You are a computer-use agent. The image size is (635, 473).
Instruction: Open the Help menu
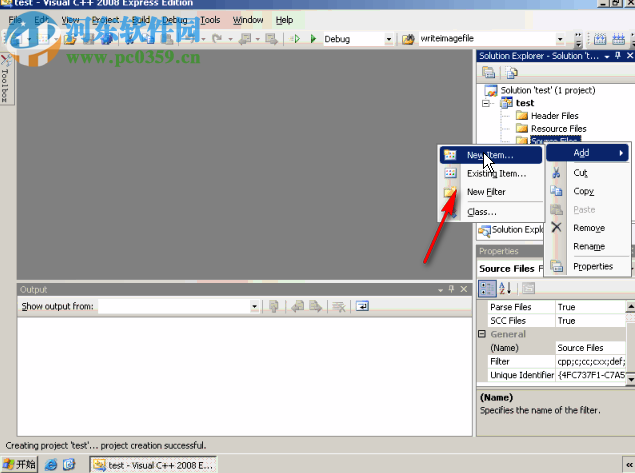[284, 20]
